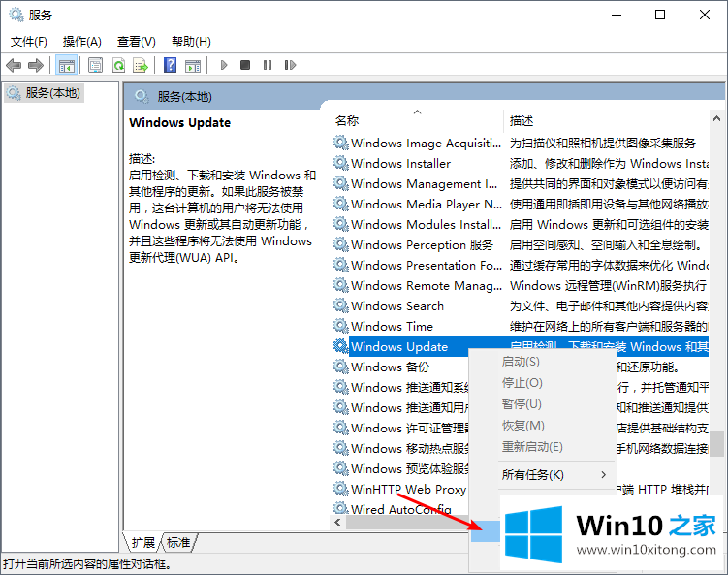Go forward with the toolbar forward arrow
Image resolution: width=728 pixels, height=575 pixels.
click(36, 65)
